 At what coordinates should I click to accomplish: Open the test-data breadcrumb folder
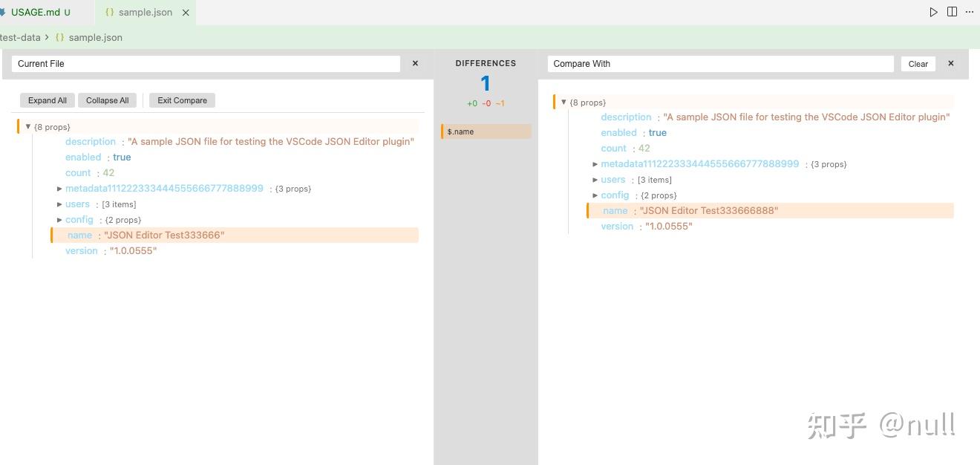point(20,37)
